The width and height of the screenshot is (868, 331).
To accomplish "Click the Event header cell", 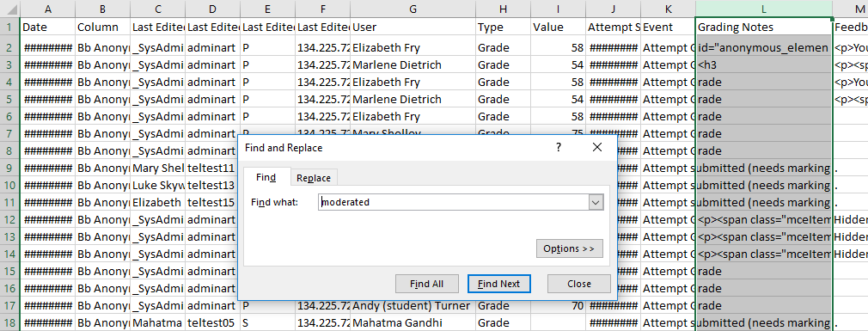I will pyautogui.click(x=668, y=28).
